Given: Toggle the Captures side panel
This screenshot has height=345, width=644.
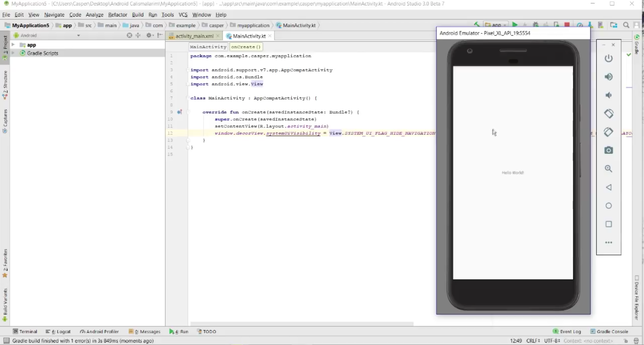Looking at the screenshot, I should point(5,121).
